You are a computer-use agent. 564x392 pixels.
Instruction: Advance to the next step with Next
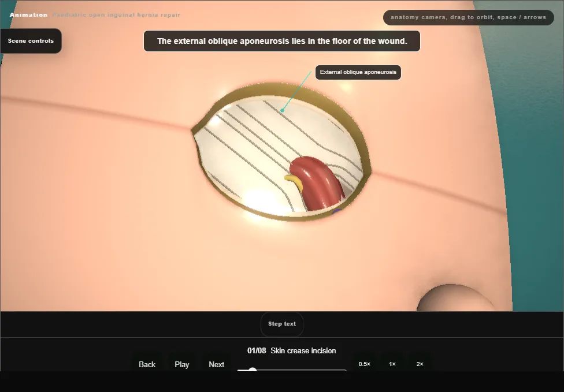point(217,364)
